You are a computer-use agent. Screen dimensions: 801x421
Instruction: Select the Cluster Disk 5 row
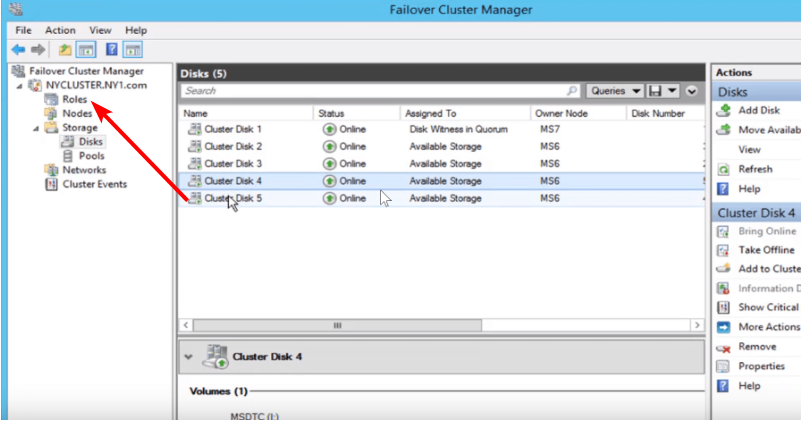[442, 198]
